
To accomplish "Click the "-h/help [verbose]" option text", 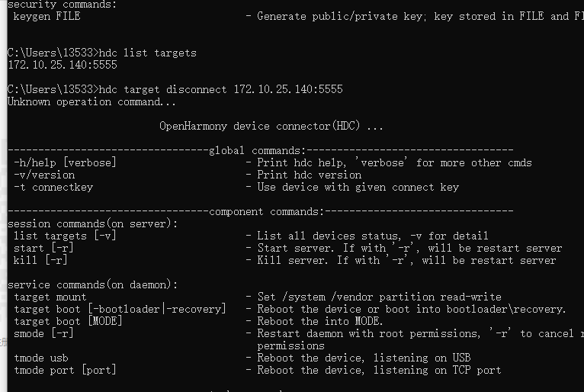I will click(65, 162).
